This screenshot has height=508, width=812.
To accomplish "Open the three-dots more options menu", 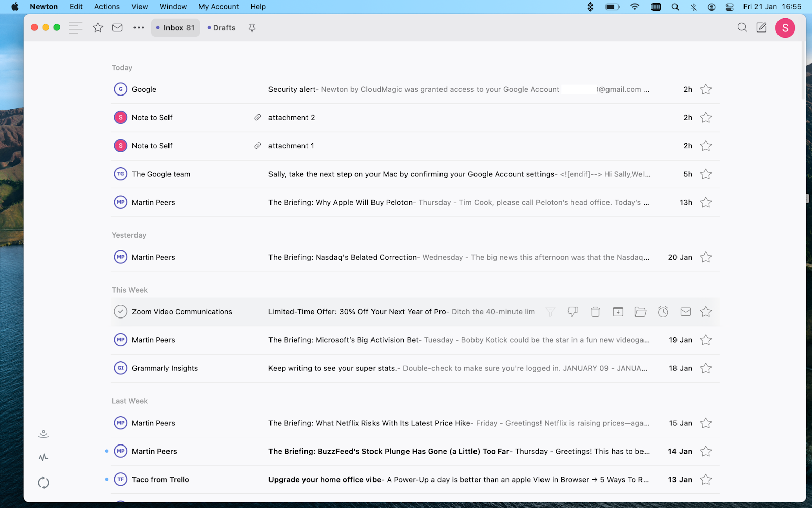I will point(139,28).
